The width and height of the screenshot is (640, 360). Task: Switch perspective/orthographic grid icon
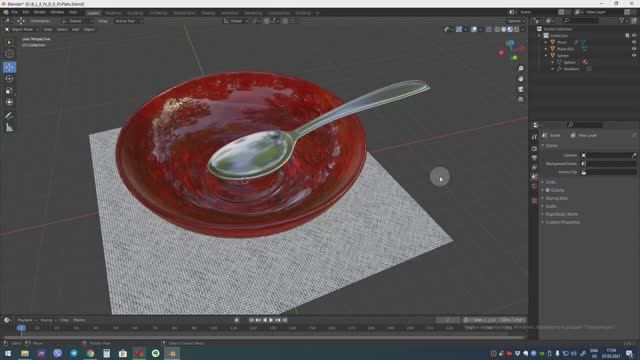(520, 99)
